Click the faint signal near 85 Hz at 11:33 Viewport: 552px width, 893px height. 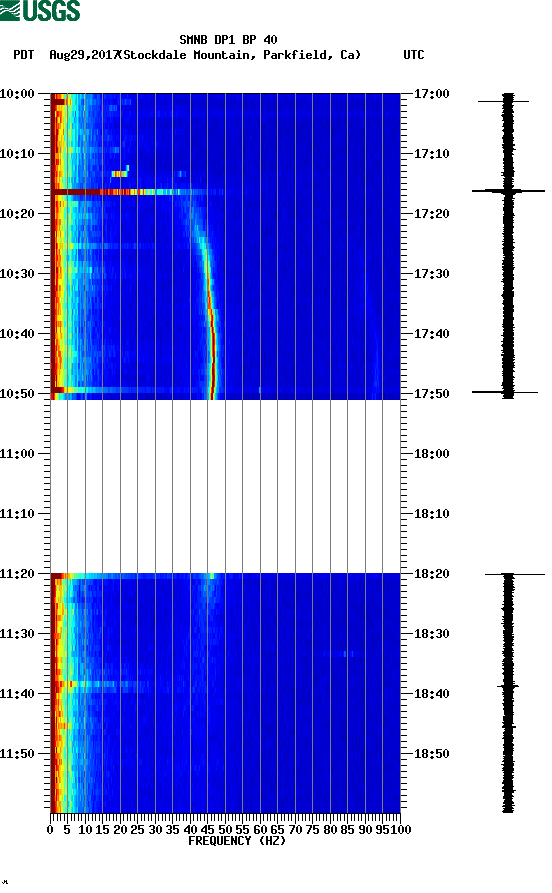coord(342,654)
